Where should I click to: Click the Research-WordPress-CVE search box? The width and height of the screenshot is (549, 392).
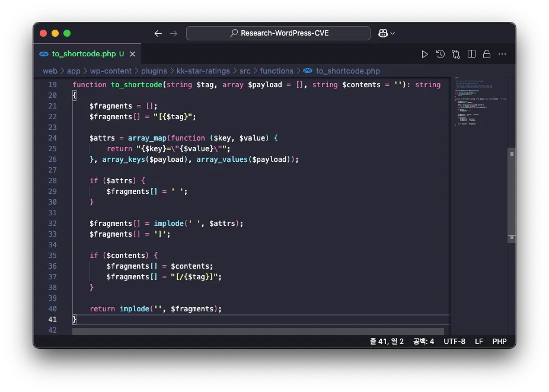pyautogui.click(x=278, y=33)
